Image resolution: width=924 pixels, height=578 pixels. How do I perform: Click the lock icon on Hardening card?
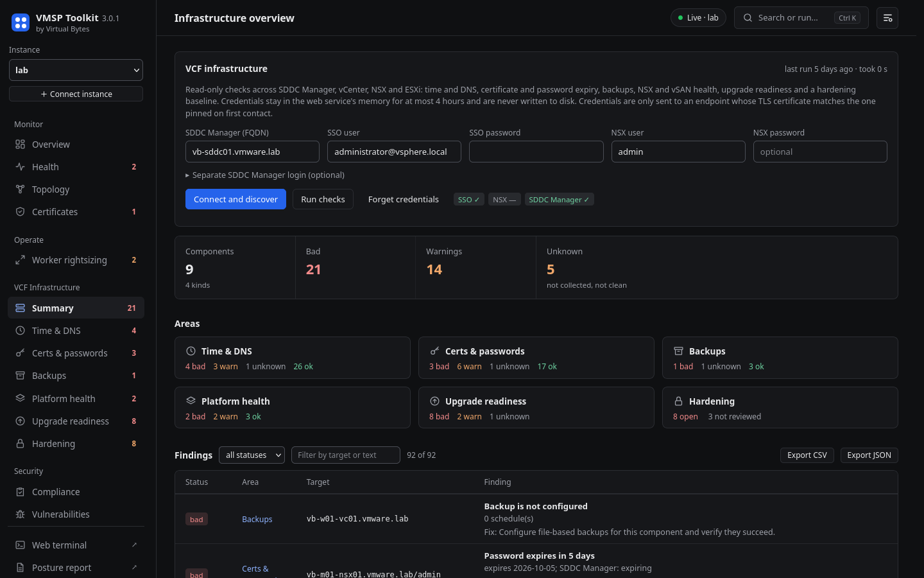click(x=678, y=401)
